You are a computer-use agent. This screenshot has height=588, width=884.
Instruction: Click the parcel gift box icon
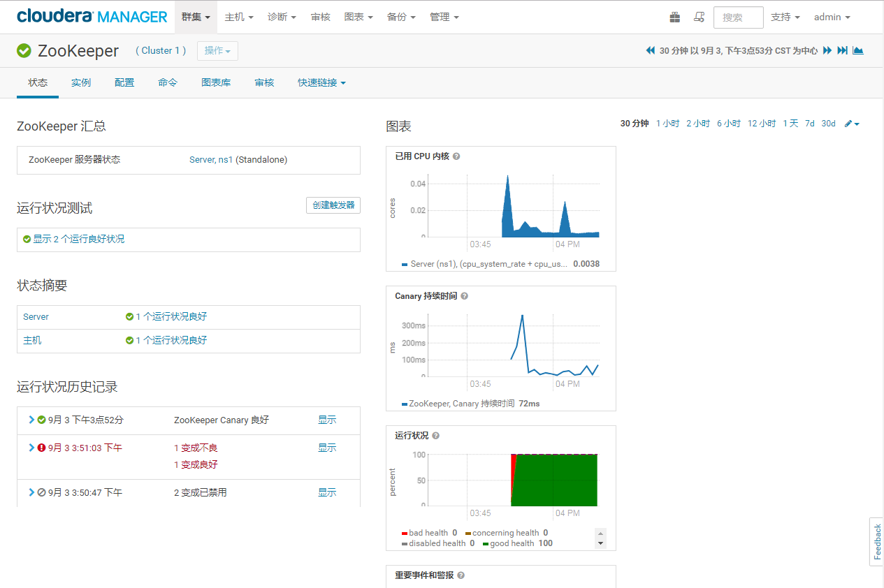click(x=674, y=17)
